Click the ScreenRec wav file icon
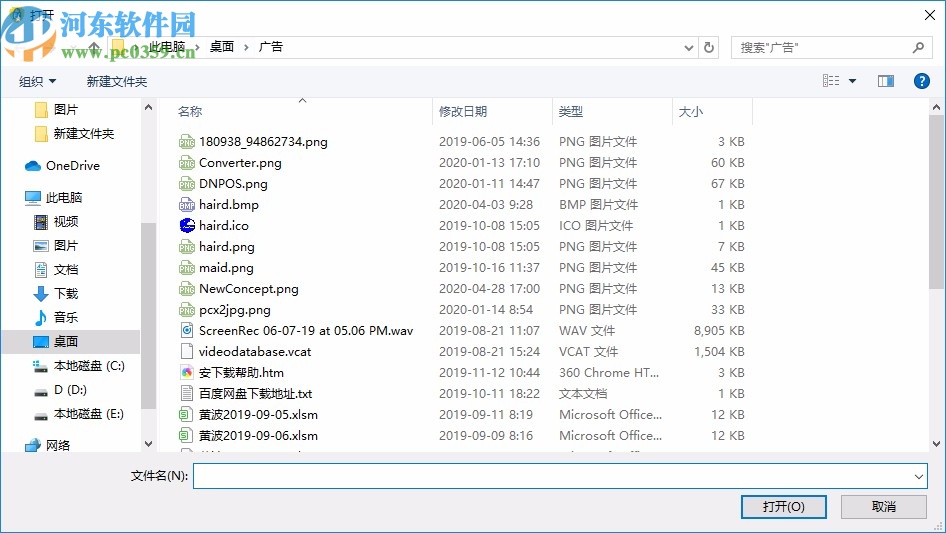The width and height of the screenshot is (946, 533). tap(187, 331)
